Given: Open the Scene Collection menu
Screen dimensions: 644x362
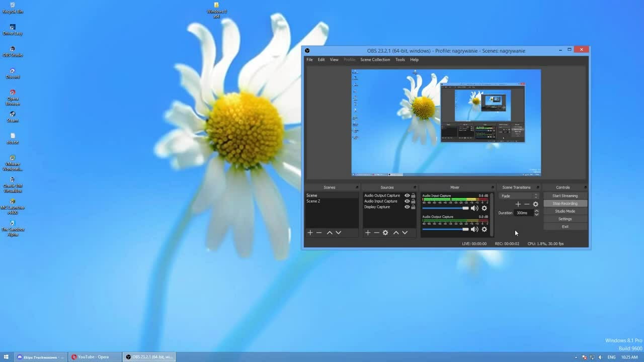Looking at the screenshot, I should point(375,59).
